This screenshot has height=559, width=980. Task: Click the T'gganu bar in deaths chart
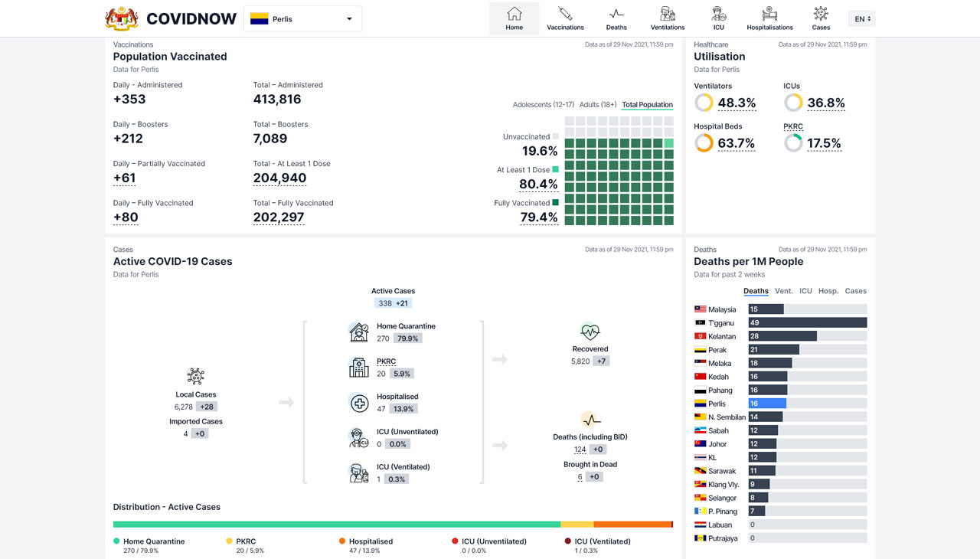pos(808,323)
